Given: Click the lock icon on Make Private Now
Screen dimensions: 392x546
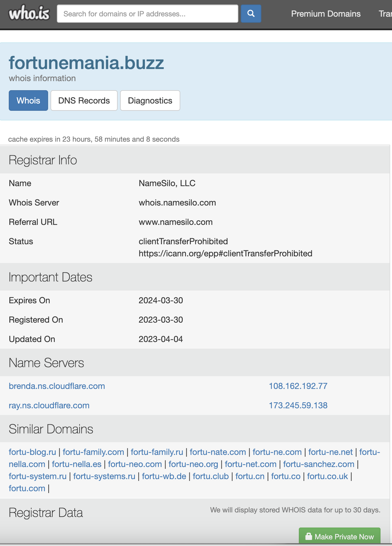Looking at the screenshot, I should 309,536.
